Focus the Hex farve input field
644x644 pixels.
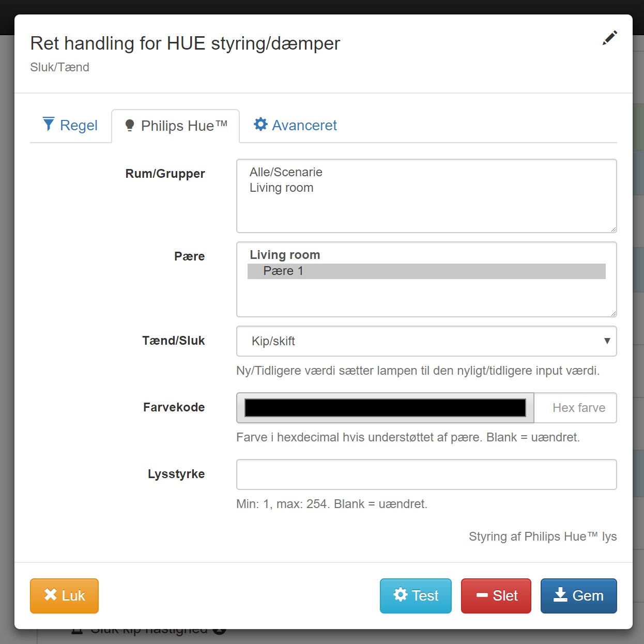(x=575, y=408)
